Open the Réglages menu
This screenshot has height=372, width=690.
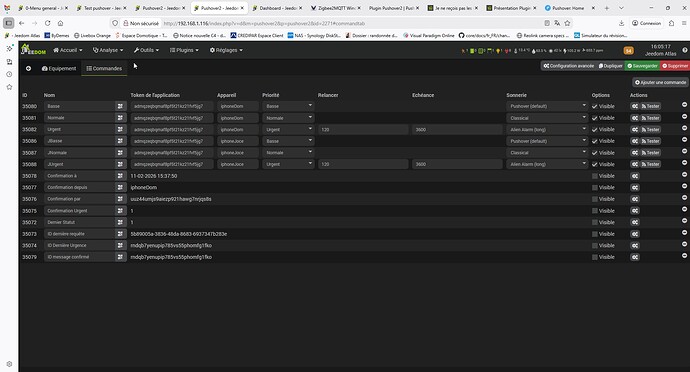click(226, 50)
